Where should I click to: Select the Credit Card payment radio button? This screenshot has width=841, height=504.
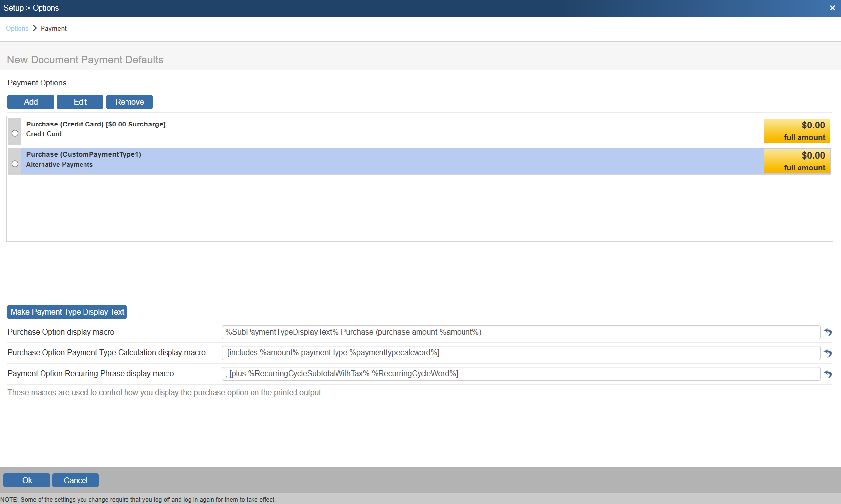coord(15,133)
